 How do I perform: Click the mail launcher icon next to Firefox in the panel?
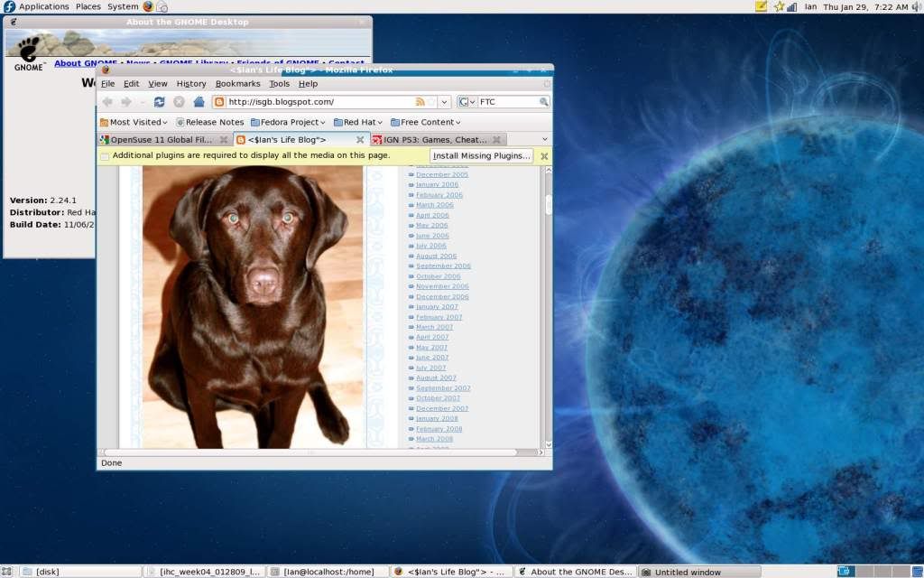click(x=162, y=6)
